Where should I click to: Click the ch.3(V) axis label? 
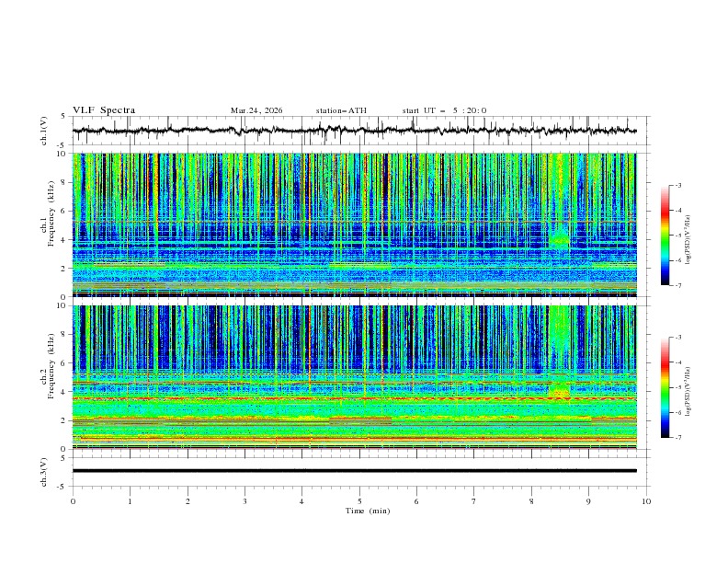pos(44,472)
